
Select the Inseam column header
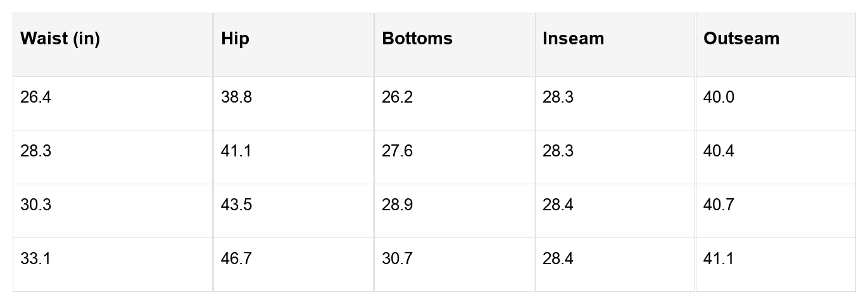point(573,39)
